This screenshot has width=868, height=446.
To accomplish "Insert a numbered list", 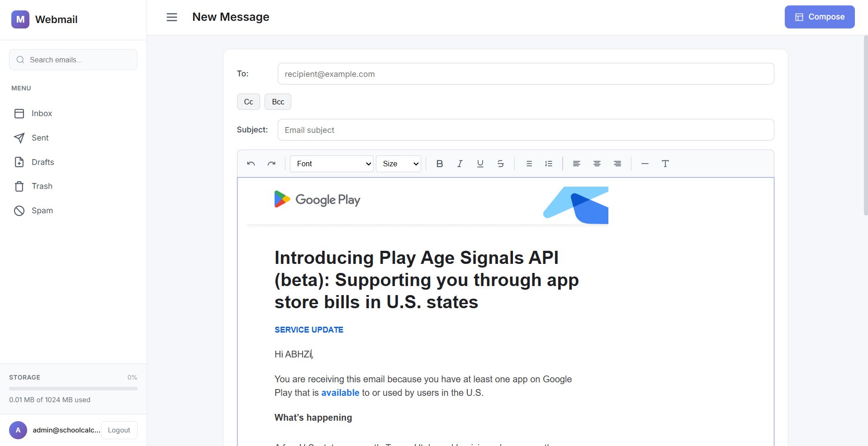I will click(x=549, y=164).
